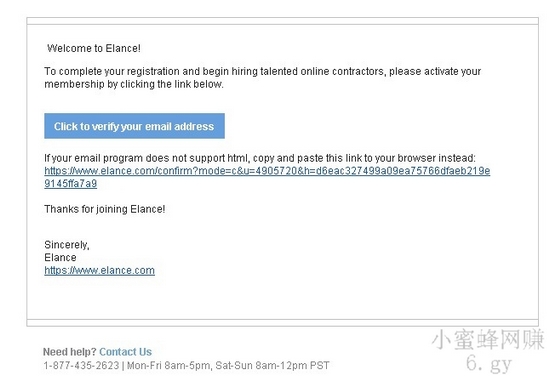Image resolution: width=550 pixels, height=376 pixels.
Task: Click the Mon-Fri 8am-5pm support hours
Action: [x=169, y=365]
